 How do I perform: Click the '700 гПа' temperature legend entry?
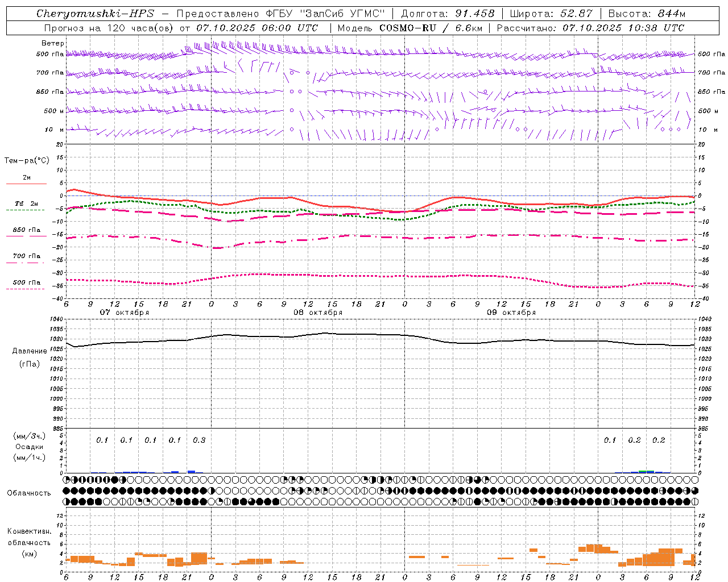tap(27, 256)
